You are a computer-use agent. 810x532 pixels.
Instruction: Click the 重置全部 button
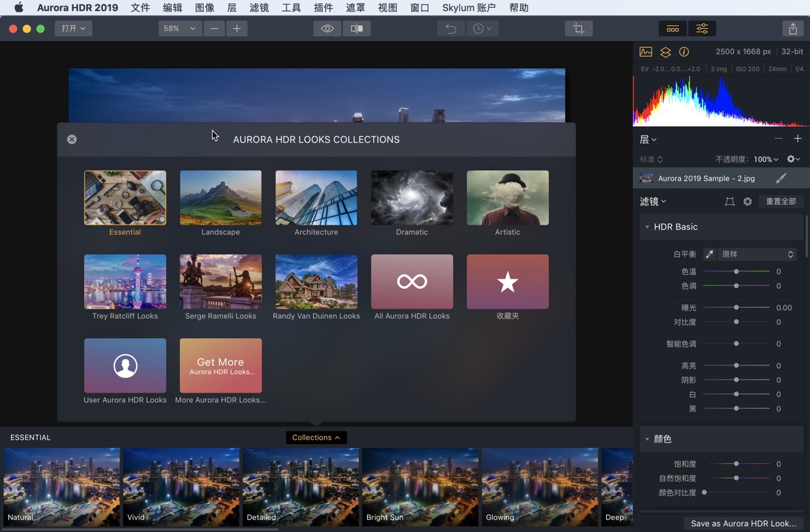point(781,201)
